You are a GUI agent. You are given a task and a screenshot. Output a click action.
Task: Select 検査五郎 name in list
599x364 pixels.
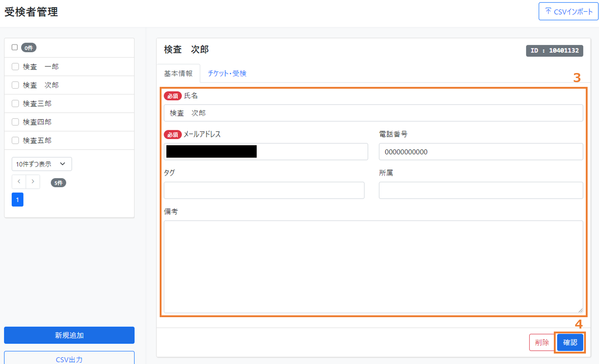(37, 140)
